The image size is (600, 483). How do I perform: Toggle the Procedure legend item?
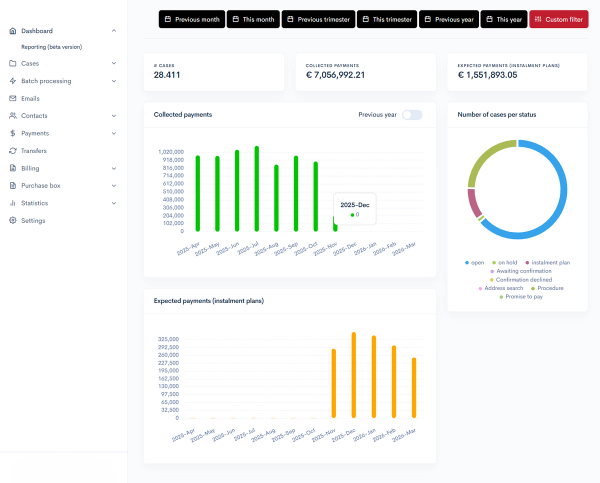[x=547, y=288]
